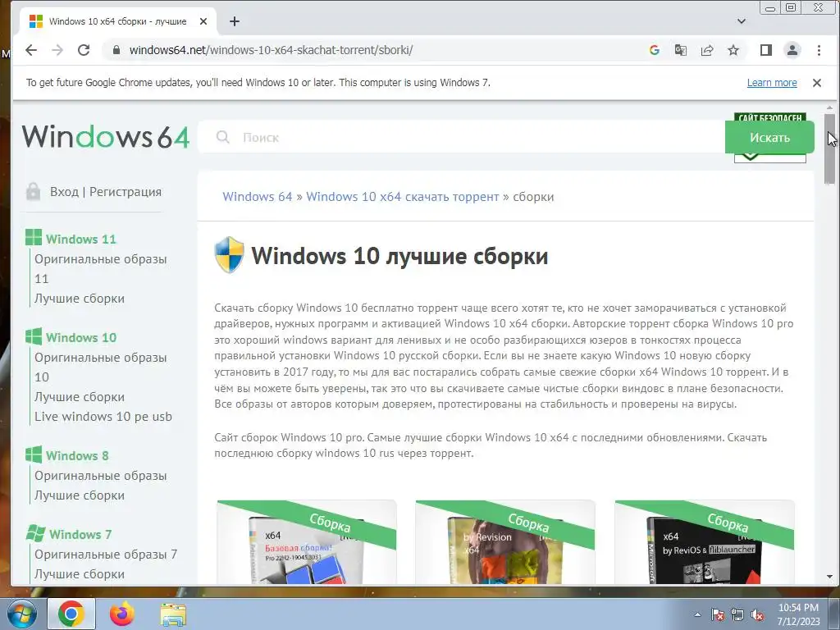Click the magnifier icon in search box
The width and height of the screenshot is (840, 630).
click(x=223, y=138)
